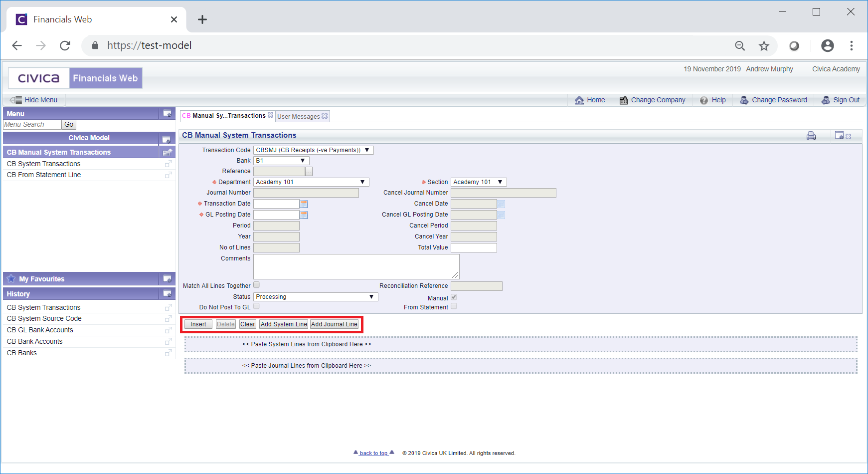
Task: Open CB Banks in History list
Action: [22, 353]
